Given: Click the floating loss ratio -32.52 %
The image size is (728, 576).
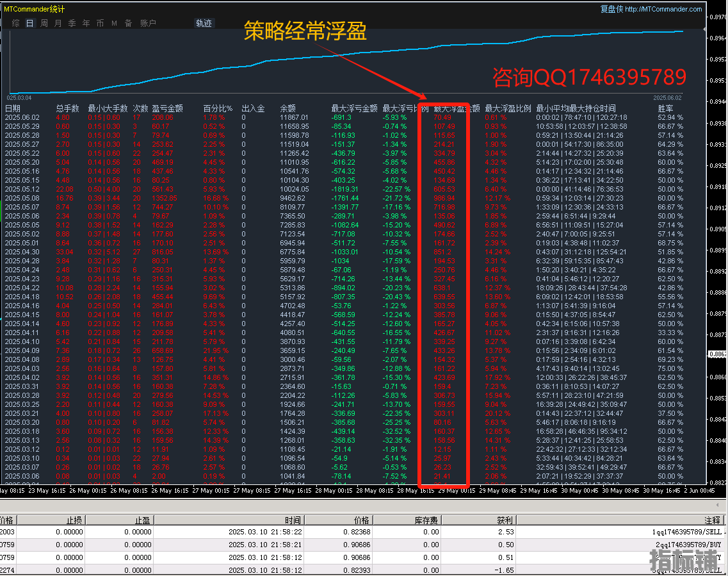Looking at the screenshot, I should [x=396, y=432].
